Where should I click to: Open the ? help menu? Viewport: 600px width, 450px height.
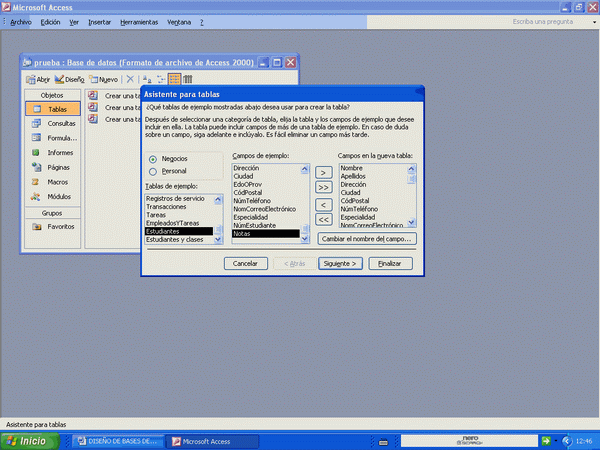pos(202,22)
